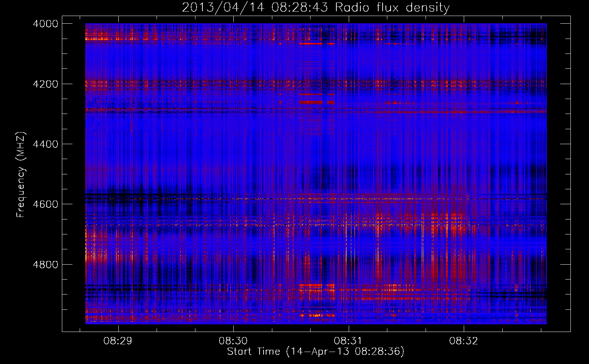This screenshot has height=364, width=589.
Task: Click the 08:29 time tick label
Action: [118, 341]
